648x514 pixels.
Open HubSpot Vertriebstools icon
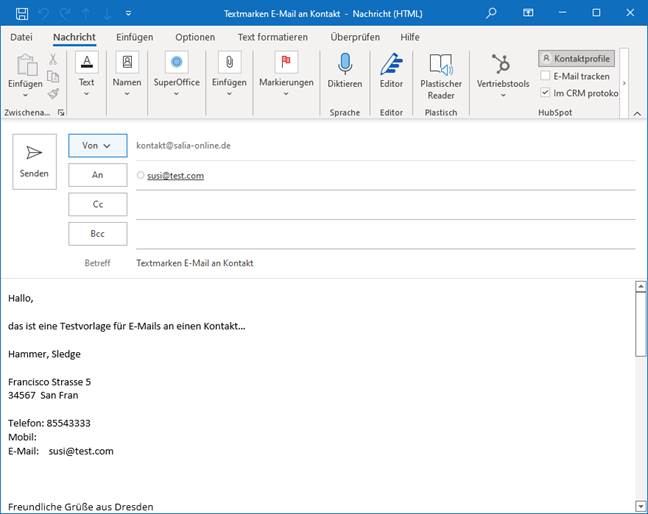point(502,66)
